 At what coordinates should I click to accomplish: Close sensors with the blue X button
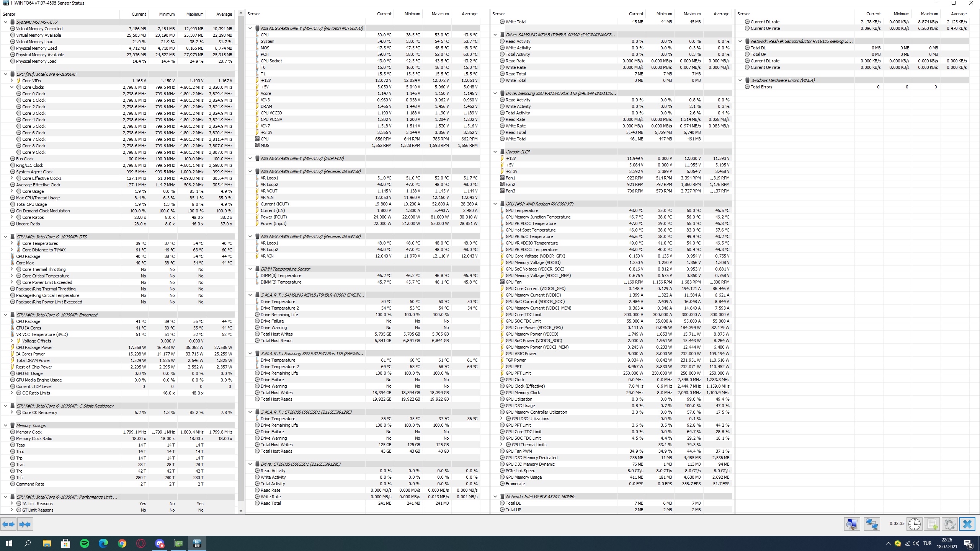(x=967, y=524)
